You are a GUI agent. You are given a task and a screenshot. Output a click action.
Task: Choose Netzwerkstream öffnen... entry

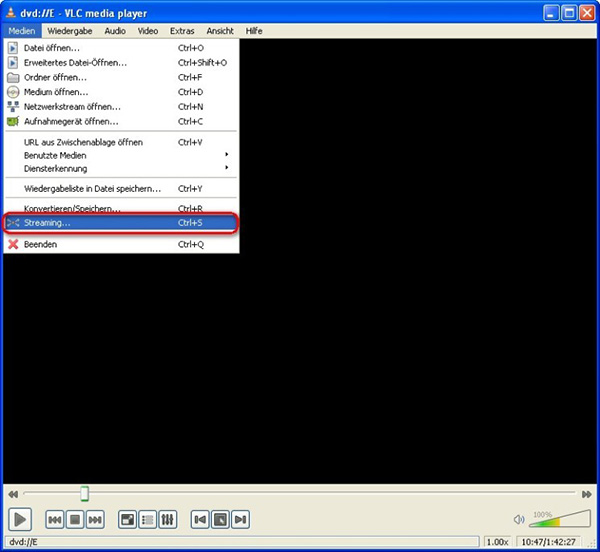coord(121,107)
